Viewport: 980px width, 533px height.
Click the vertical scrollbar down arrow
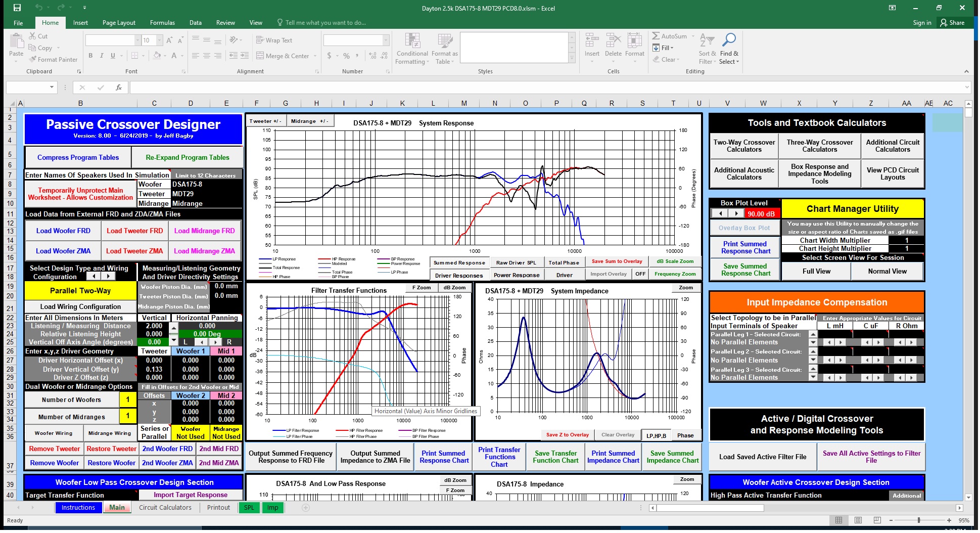pyautogui.click(x=968, y=497)
